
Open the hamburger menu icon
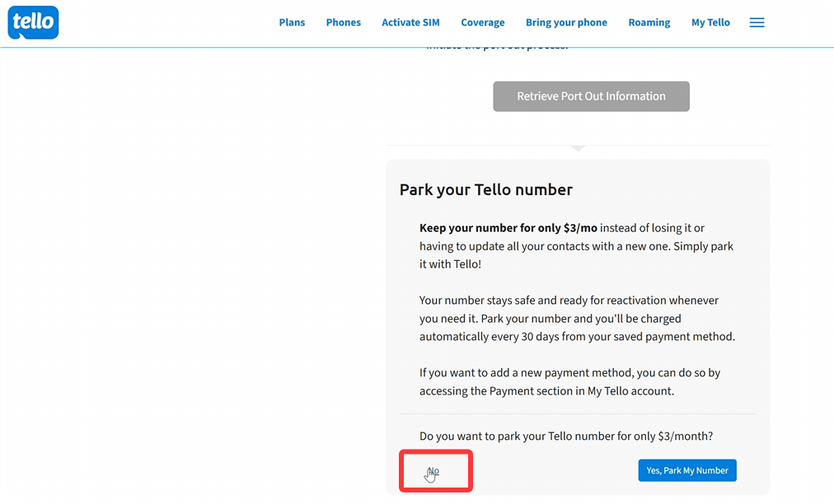click(757, 23)
